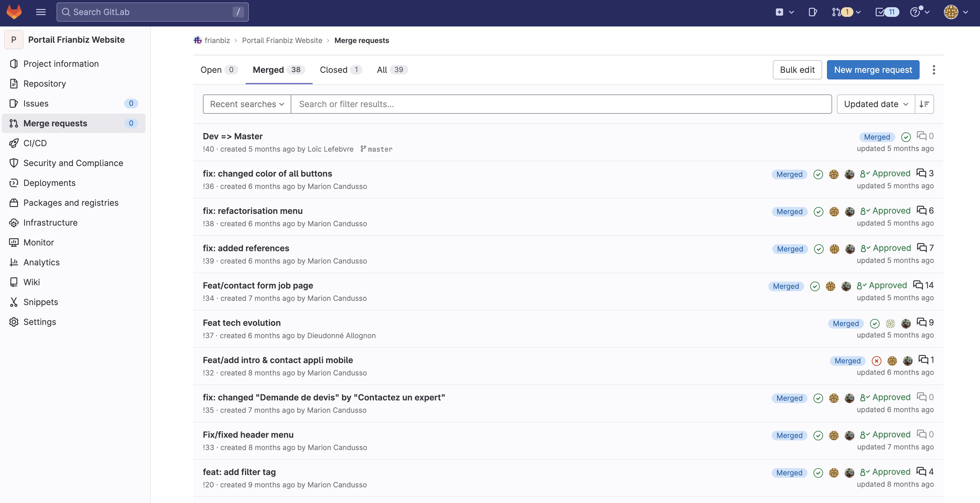
Task: Click the failed pipeline icon on 'Feat/add intro & contact appli mobile'
Action: 876,361
